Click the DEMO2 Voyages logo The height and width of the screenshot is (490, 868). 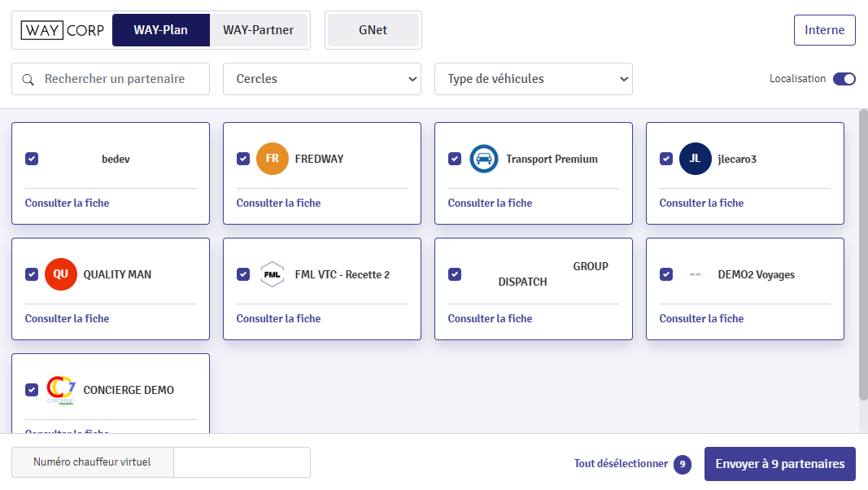[696, 274]
